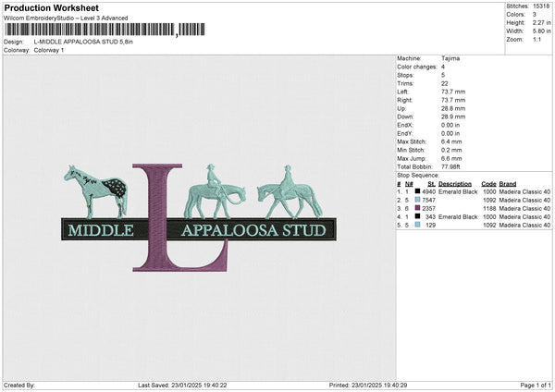Click the Machine value Tajima
This screenshot has height=392, width=555.
point(450,58)
